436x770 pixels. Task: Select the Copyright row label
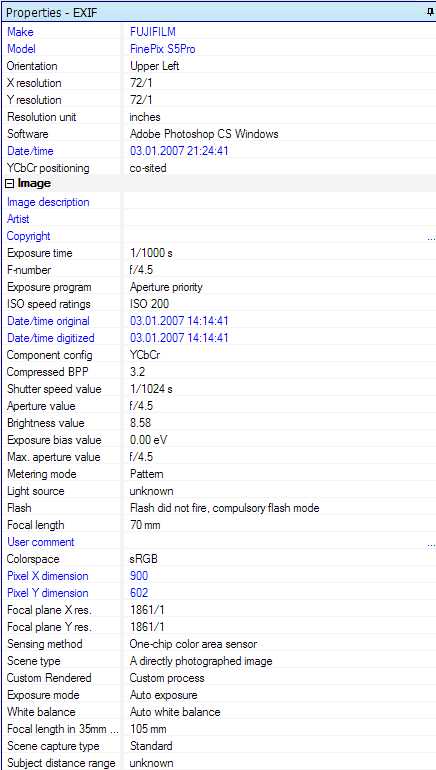pyautogui.click(x=28, y=236)
